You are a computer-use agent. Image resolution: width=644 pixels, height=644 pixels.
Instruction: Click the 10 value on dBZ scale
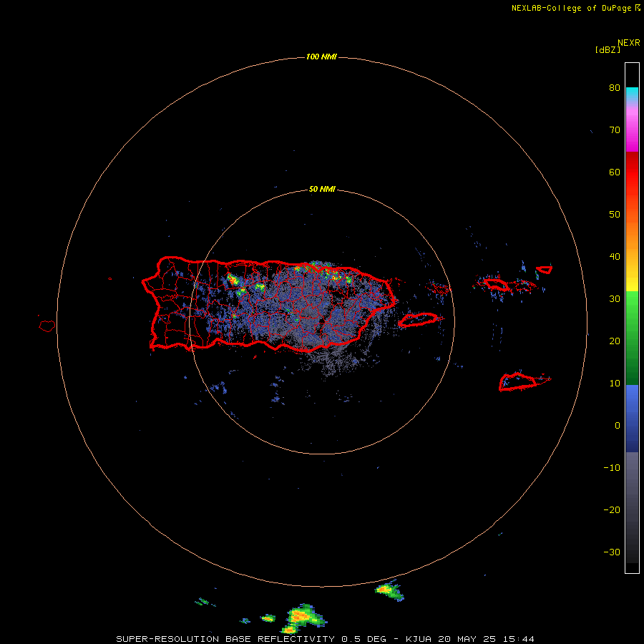tap(615, 384)
